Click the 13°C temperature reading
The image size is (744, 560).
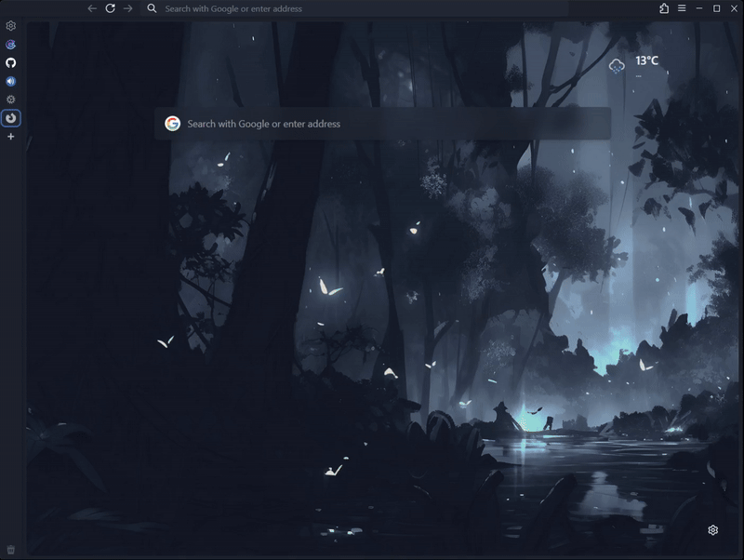(646, 61)
